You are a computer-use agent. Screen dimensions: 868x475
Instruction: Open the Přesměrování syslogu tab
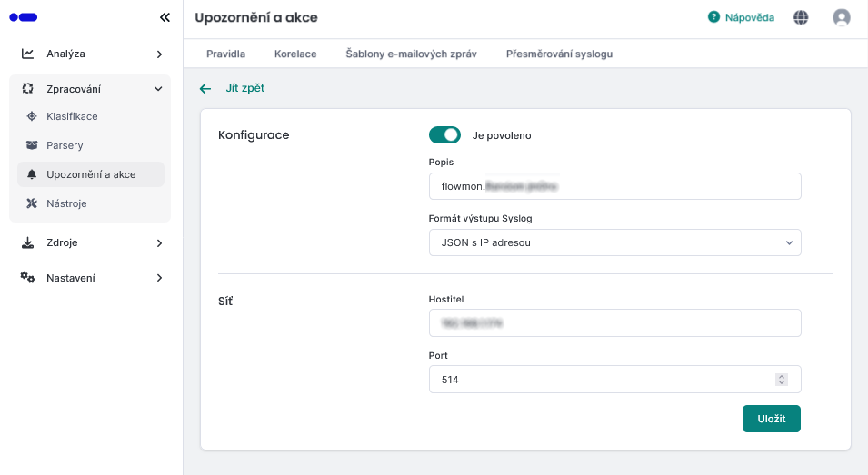tap(559, 54)
